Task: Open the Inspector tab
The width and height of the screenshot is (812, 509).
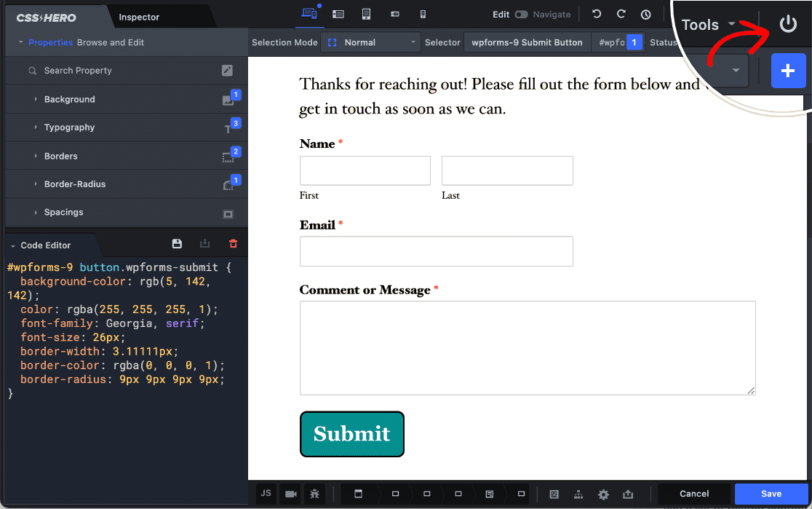Action: click(x=139, y=17)
